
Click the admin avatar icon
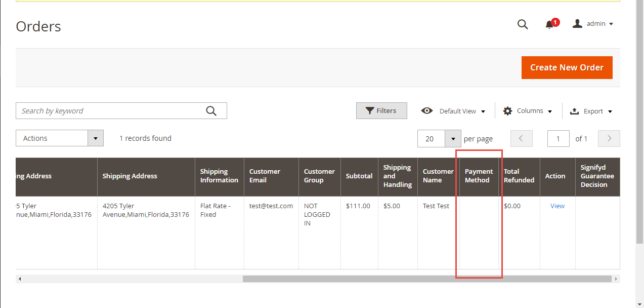click(x=577, y=23)
